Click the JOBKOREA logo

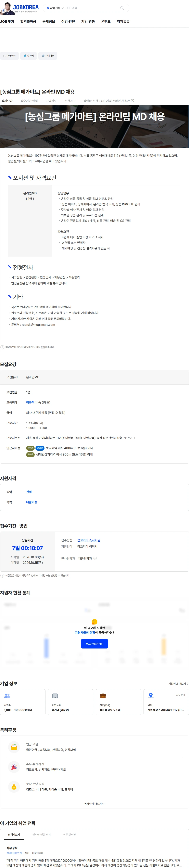coord(26,7)
